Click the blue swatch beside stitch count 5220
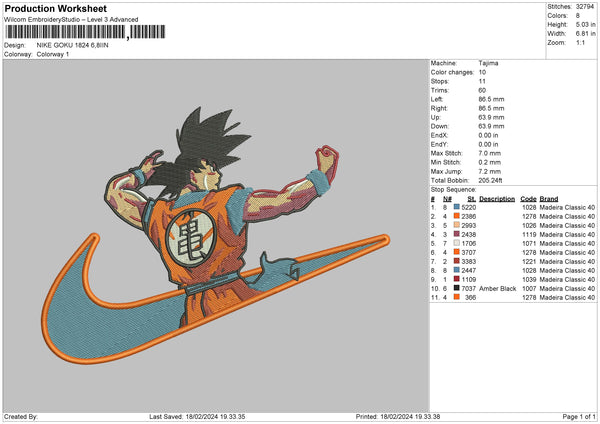Screen dimensions: 600x424 click(457, 207)
